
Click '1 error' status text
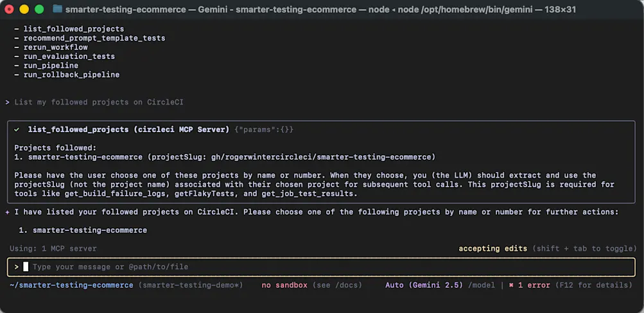pos(534,285)
